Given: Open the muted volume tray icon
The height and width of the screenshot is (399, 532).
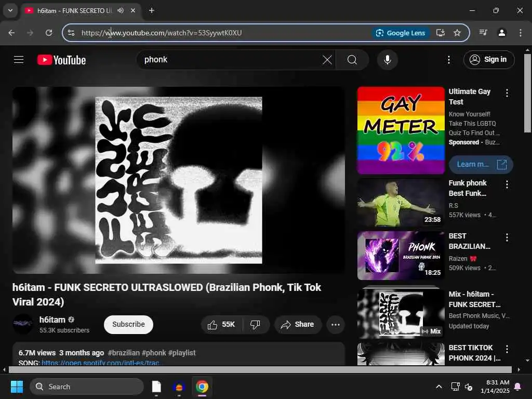Looking at the screenshot, I should 469,387.
